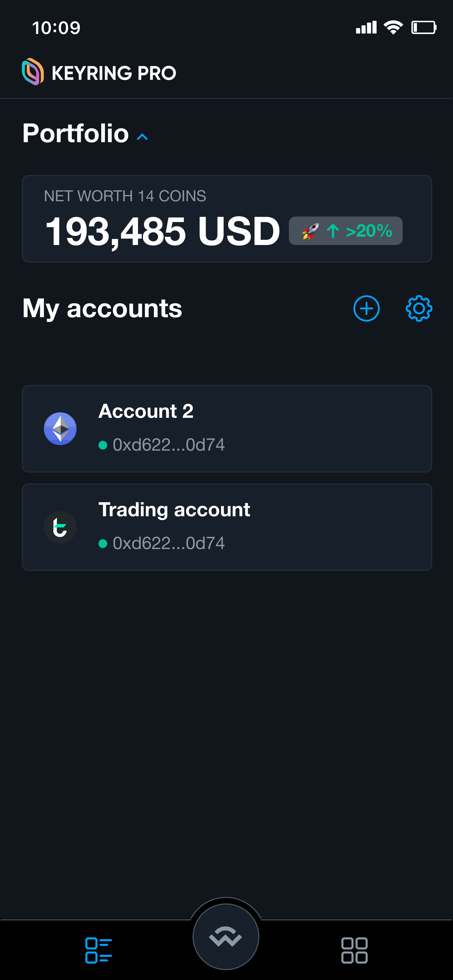This screenshot has width=453, height=980.
Task: Select the Trading account name
Action: point(174,509)
